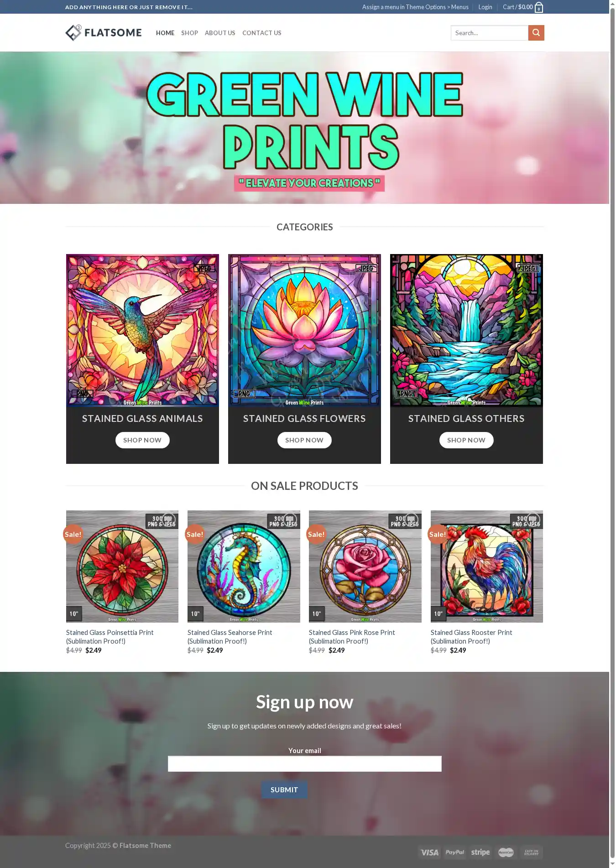Shop Now for Stained Glass Flowers
The image size is (616, 868).
pos(304,440)
